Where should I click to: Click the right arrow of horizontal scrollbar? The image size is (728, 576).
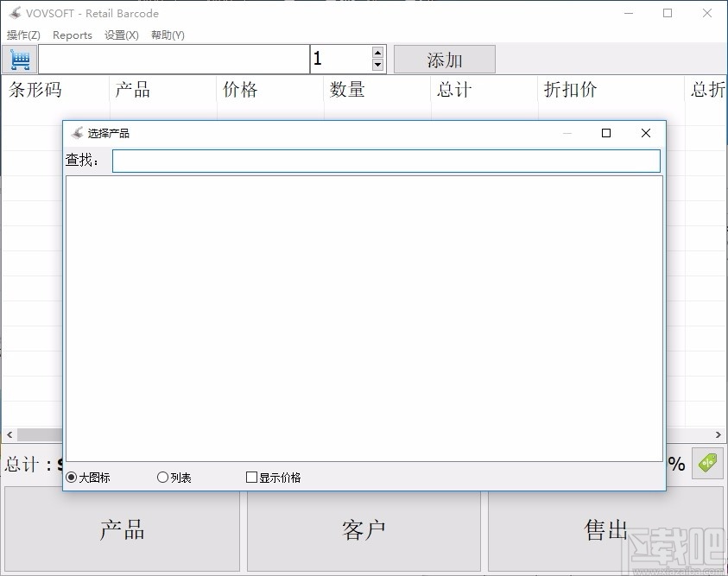click(x=718, y=435)
